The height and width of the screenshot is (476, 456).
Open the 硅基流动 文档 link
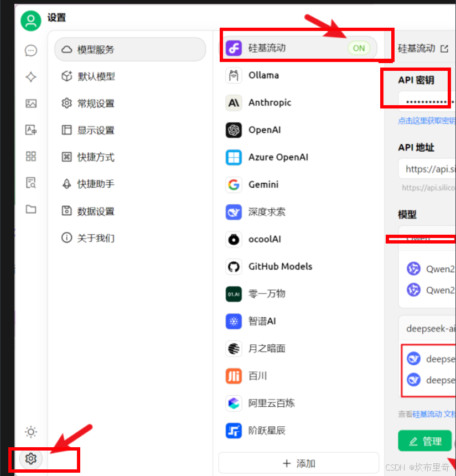(x=434, y=414)
